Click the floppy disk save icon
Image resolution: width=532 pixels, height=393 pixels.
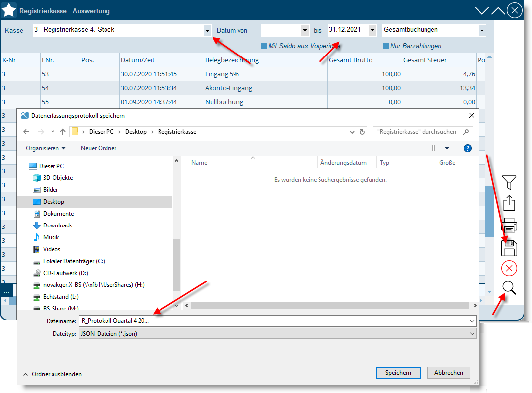(509, 248)
